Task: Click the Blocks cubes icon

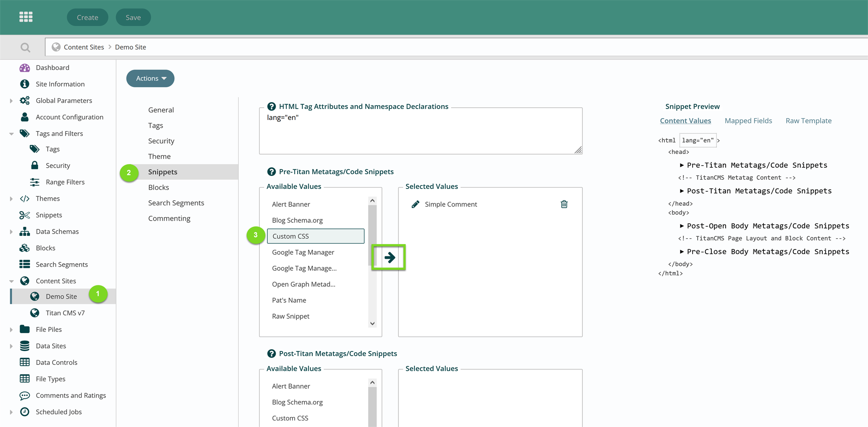Action: point(25,248)
